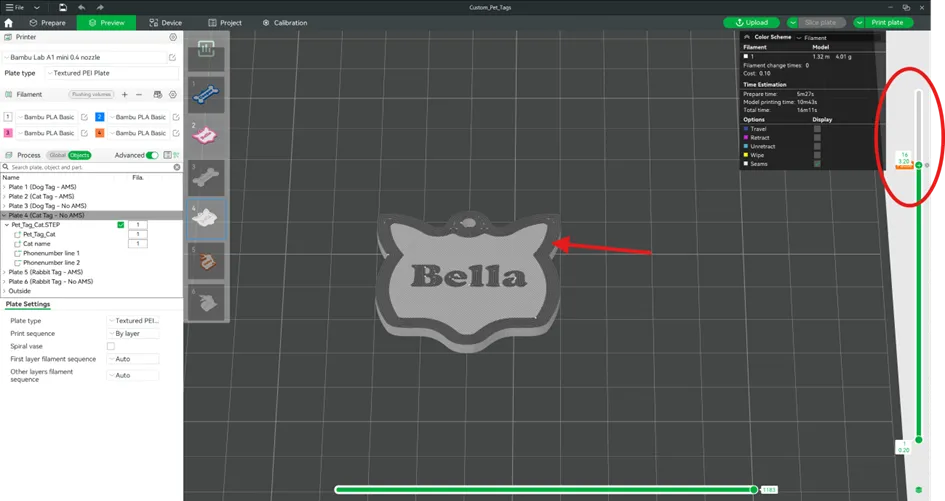
Task: Select Plate 6 (Rabbit Tag - No AMS)
Action: tap(51, 282)
